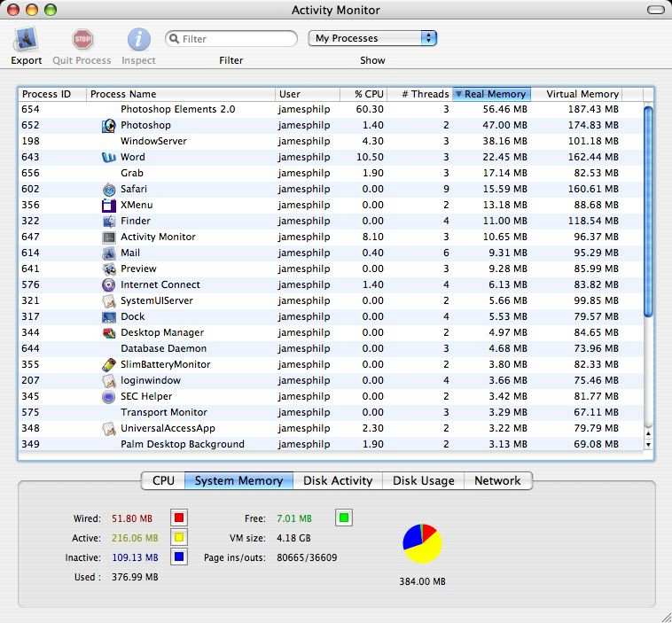Click inside the Filter search field

(231, 39)
